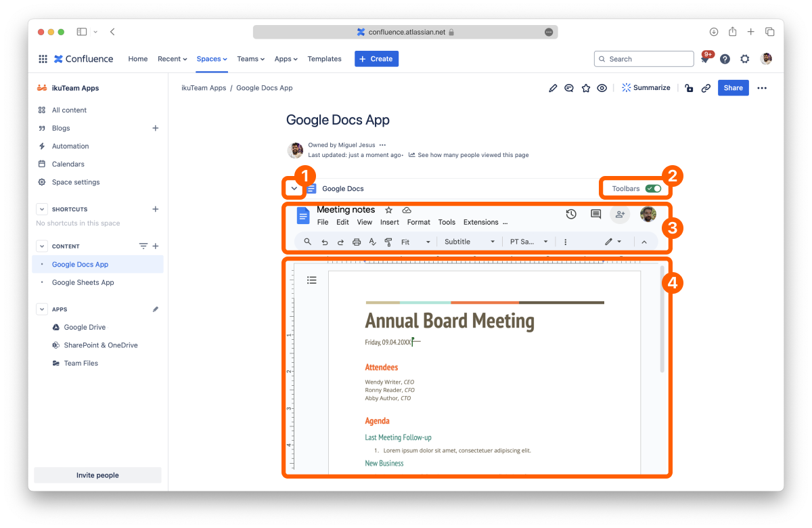The width and height of the screenshot is (812, 528).
Task: Show the document outline icon
Action: point(312,280)
